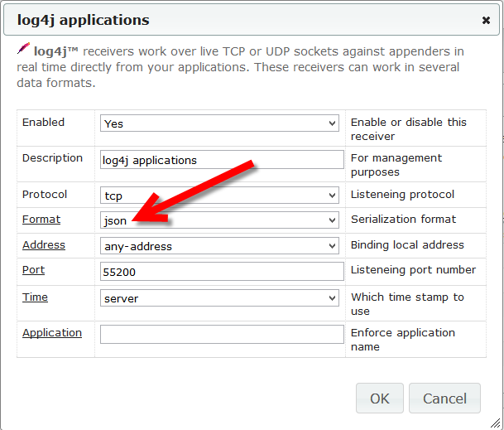Click 'Listeneing port number' description text
The height and width of the screenshot is (430, 504).
pos(413,270)
